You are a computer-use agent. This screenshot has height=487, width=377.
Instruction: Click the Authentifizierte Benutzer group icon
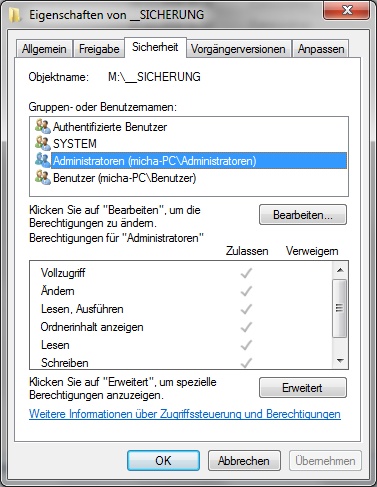coord(43,126)
